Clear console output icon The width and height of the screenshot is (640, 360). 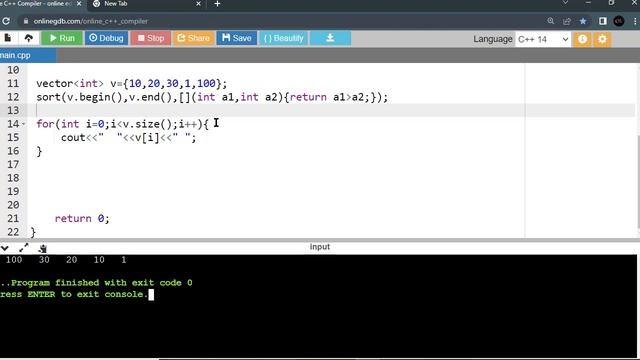(x=42, y=248)
